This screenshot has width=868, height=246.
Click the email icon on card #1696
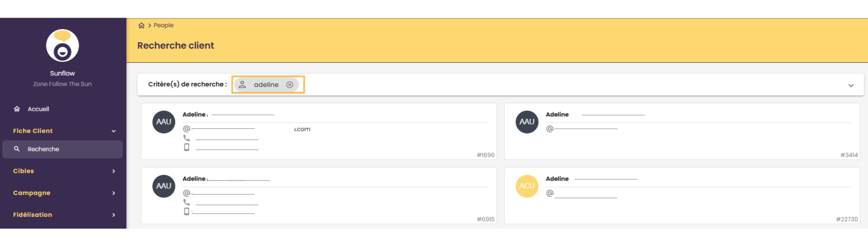[x=186, y=129]
